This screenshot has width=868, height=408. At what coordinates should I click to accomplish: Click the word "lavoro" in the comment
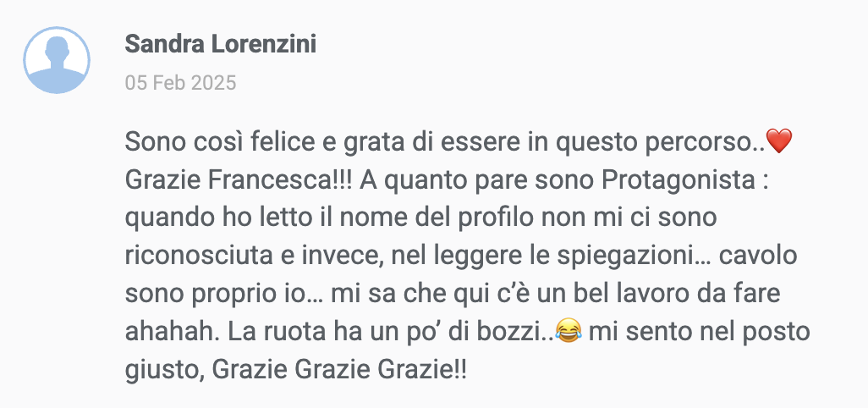pyautogui.click(x=669, y=294)
